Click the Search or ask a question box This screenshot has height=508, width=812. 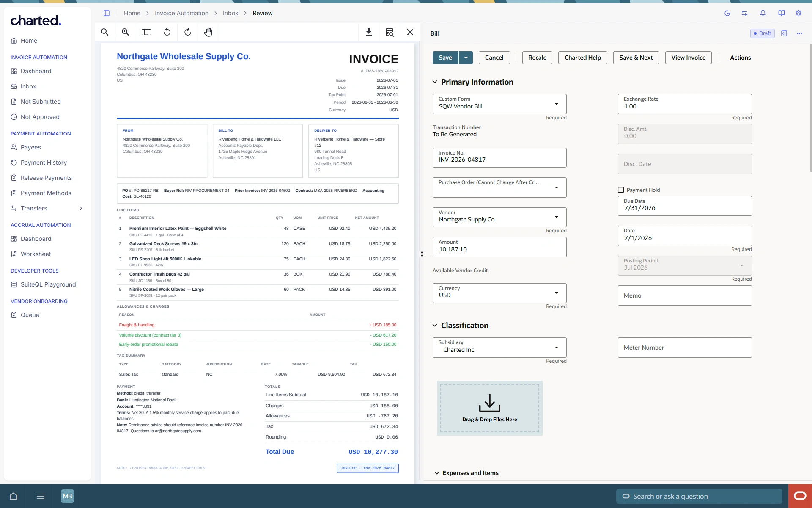point(700,496)
